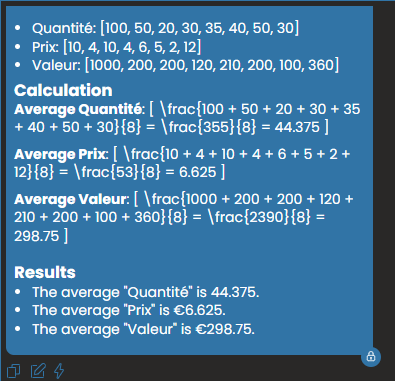Copy the message using the copy icon
The image size is (395, 381).
click(x=14, y=371)
